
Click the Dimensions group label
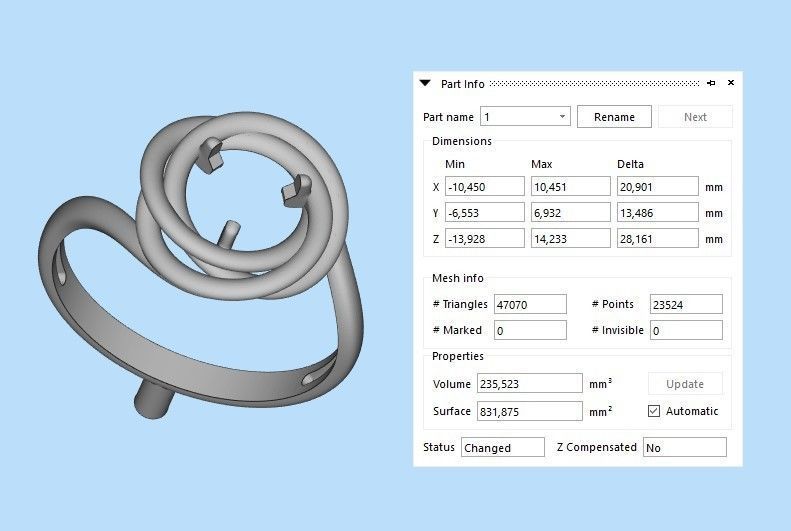coord(462,141)
